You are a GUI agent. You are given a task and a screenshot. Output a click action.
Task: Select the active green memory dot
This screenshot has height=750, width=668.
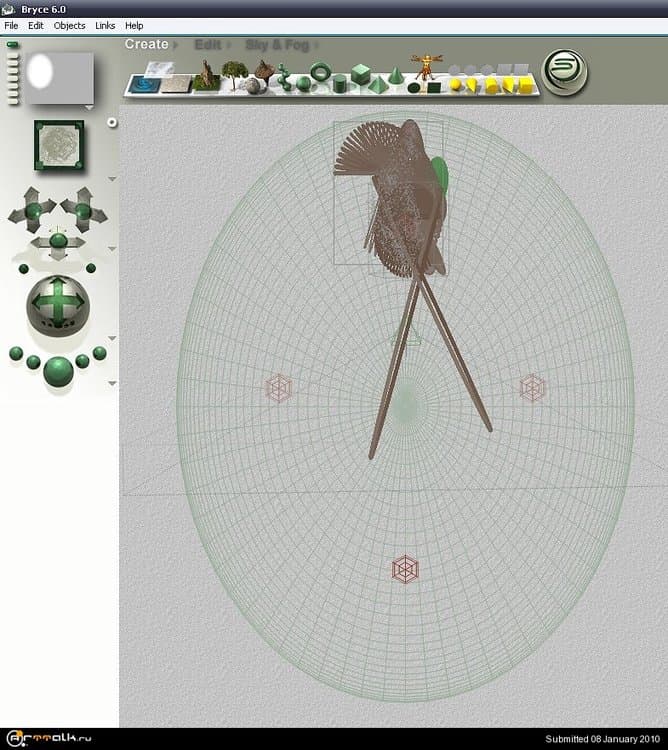tap(12, 45)
